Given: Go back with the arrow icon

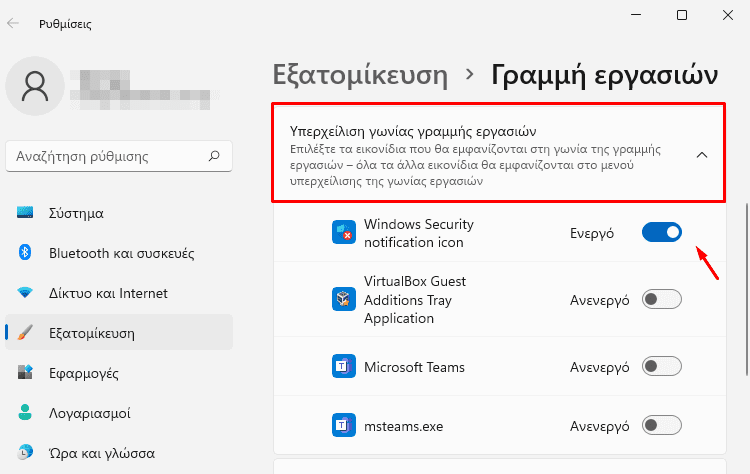Looking at the screenshot, I should [13, 24].
